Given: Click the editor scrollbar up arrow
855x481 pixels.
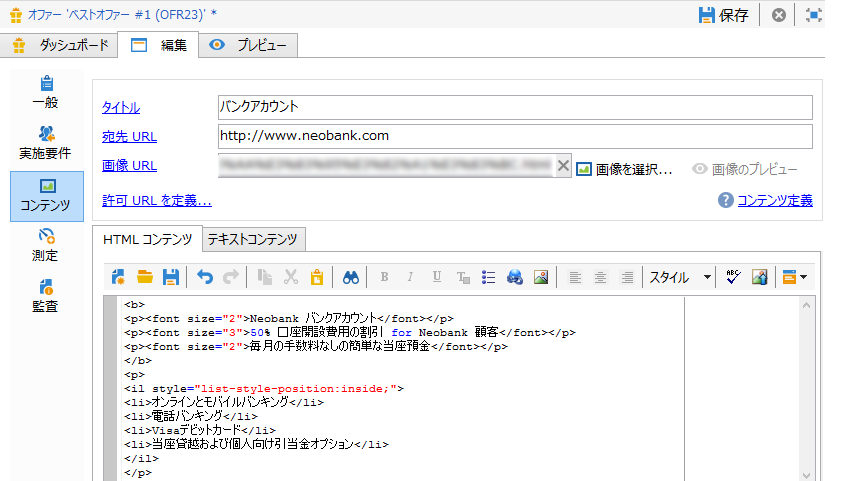Looking at the screenshot, I should point(806,305).
